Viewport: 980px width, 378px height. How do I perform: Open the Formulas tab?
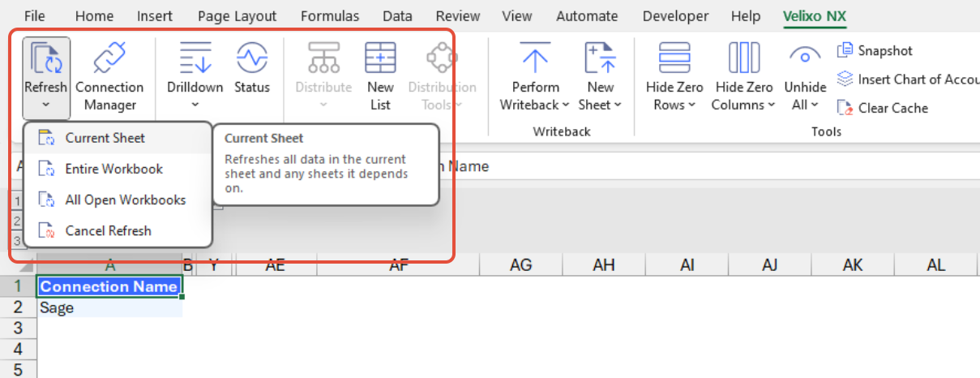pos(330,15)
